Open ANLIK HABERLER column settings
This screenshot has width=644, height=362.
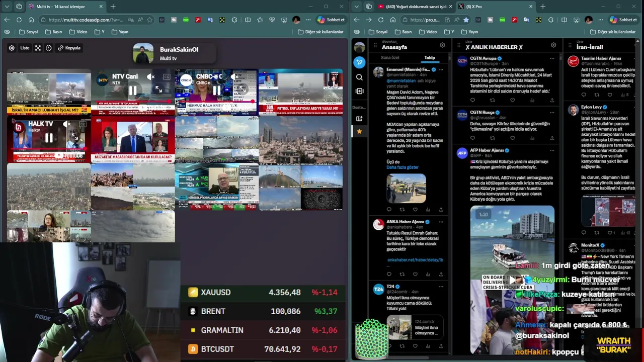[x=553, y=45]
